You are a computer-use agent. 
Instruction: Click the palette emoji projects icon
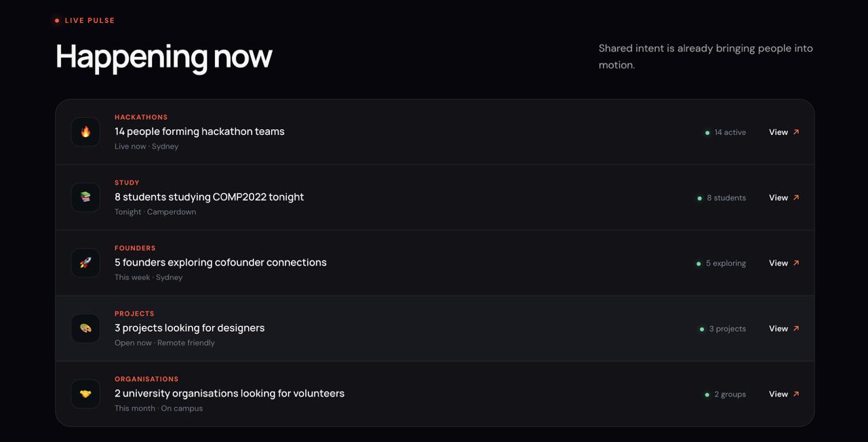(85, 328)
